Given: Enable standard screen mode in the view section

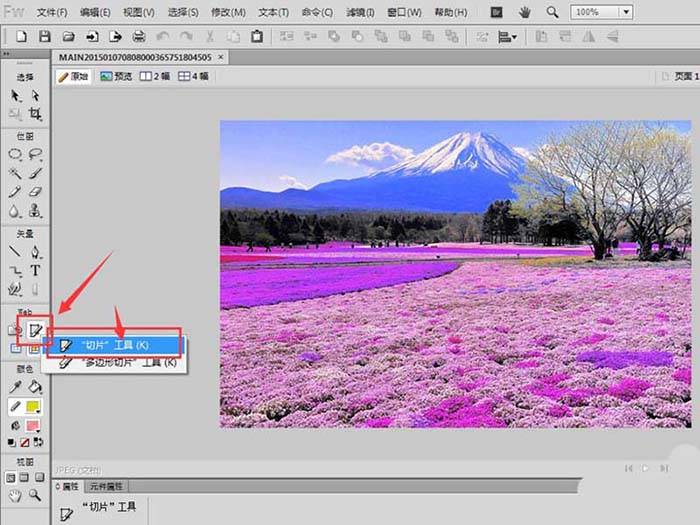Looking at the screenshot, I should coord(13,477).
